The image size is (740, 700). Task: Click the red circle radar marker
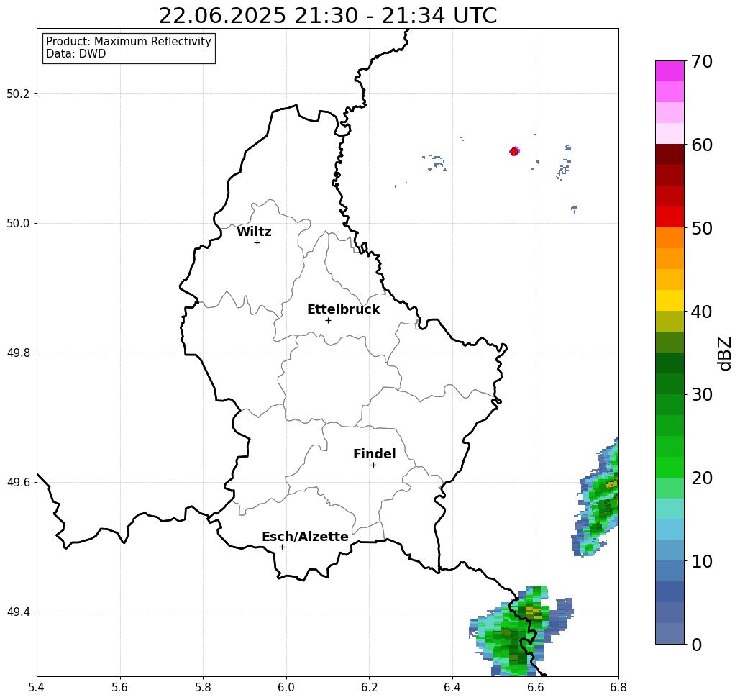click(514, 152)
